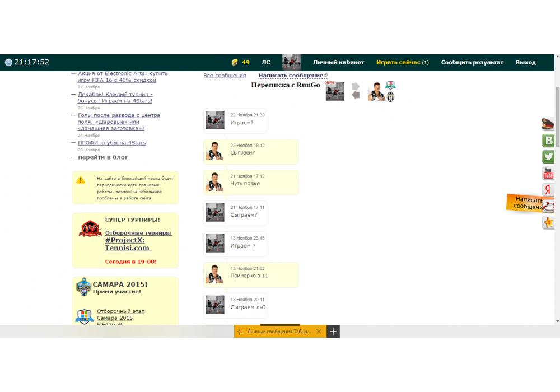
Task: Click the 'Написать сообщение' link above conversation
Action: click(x=291, y=76)
